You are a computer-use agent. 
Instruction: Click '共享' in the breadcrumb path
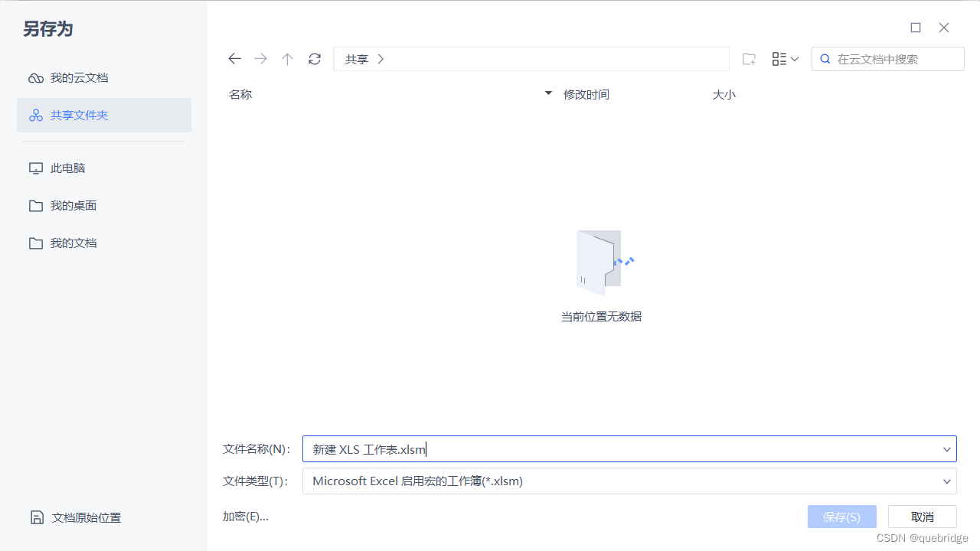click(356, 58)
